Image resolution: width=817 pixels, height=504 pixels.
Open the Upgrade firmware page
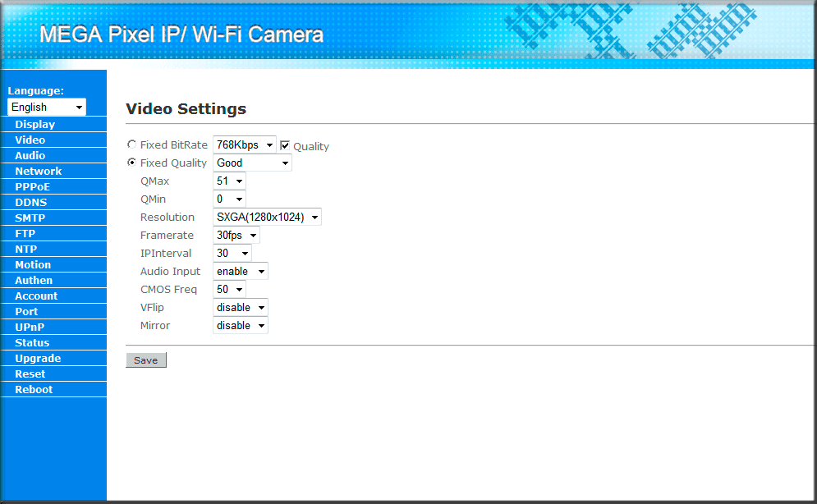click(x=53, y=358)
